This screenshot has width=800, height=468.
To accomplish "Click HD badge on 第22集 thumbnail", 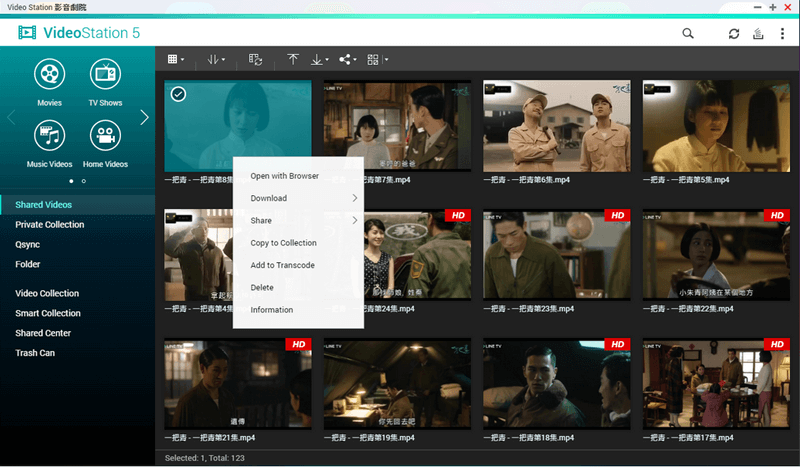I will [777, 215].
